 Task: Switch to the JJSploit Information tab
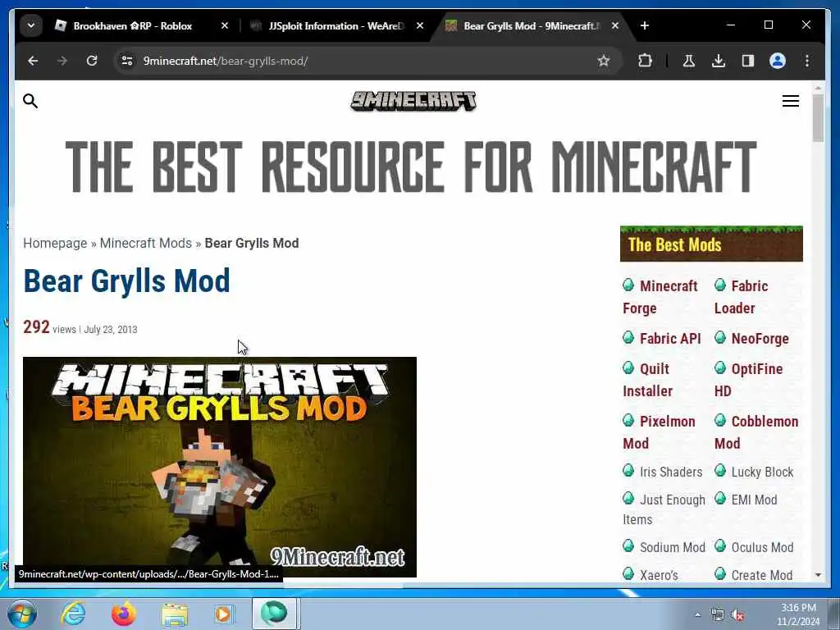click(336, 25)
